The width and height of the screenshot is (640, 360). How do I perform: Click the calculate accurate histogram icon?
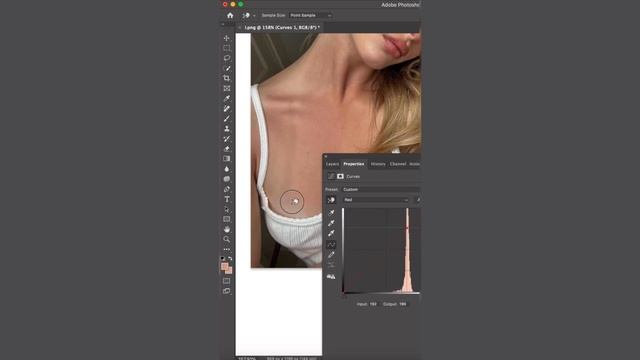point(331,277)
